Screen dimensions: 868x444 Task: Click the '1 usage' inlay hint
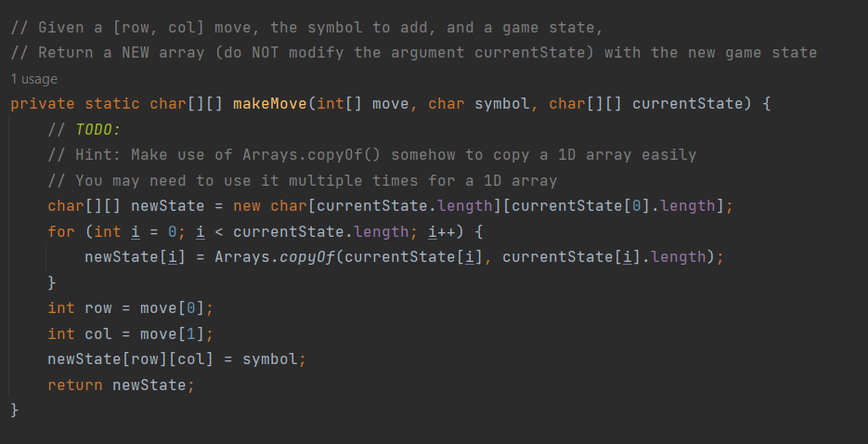tap(33, 79)
